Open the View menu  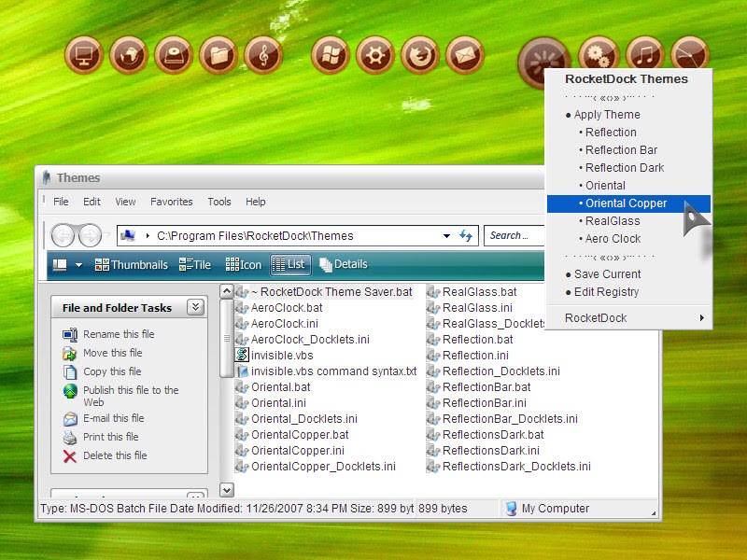(x=125, y=202)
